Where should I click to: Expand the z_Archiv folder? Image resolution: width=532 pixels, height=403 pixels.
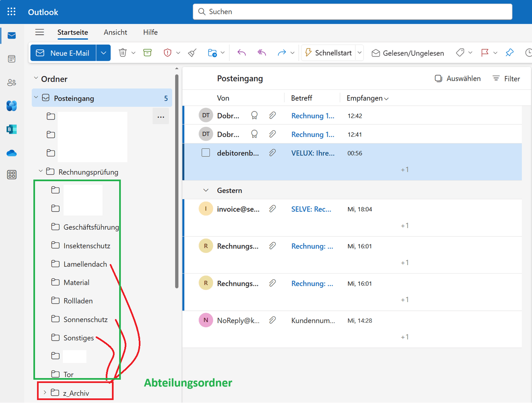45,393
